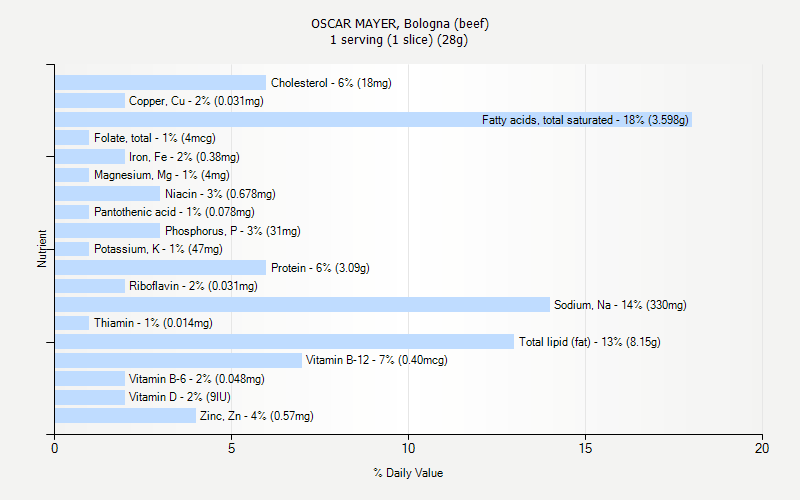Click the Niacin bar in the chart
The height and width of the screenshot is (500, 800).
point(108,194)
